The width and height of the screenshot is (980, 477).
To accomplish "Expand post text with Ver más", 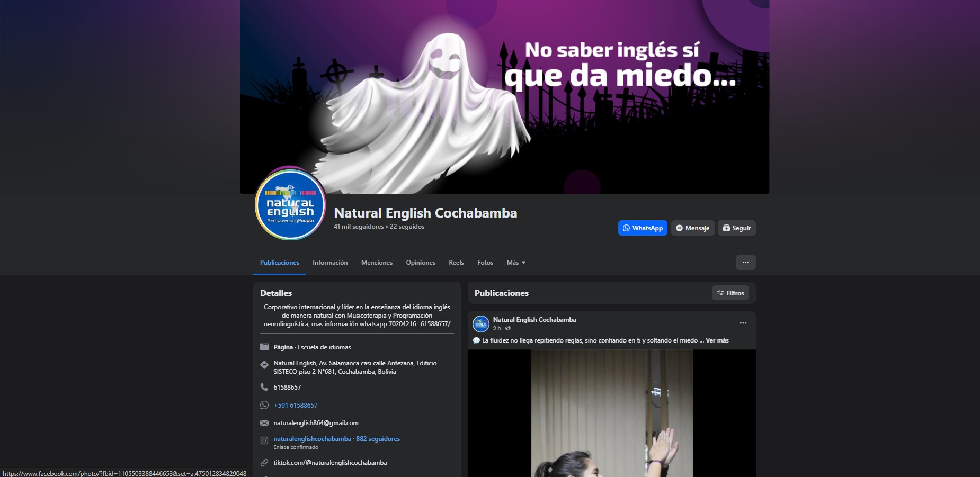I will tap(717, 340).
